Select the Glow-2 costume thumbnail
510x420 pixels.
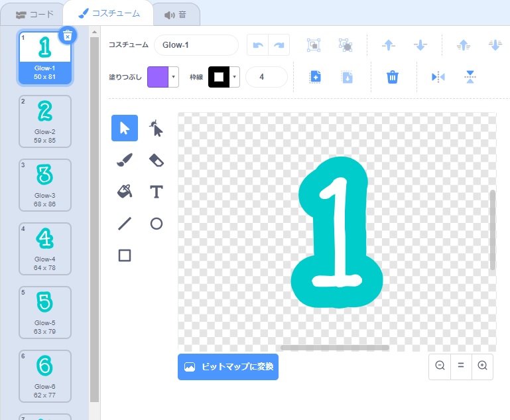coord(45,121)
